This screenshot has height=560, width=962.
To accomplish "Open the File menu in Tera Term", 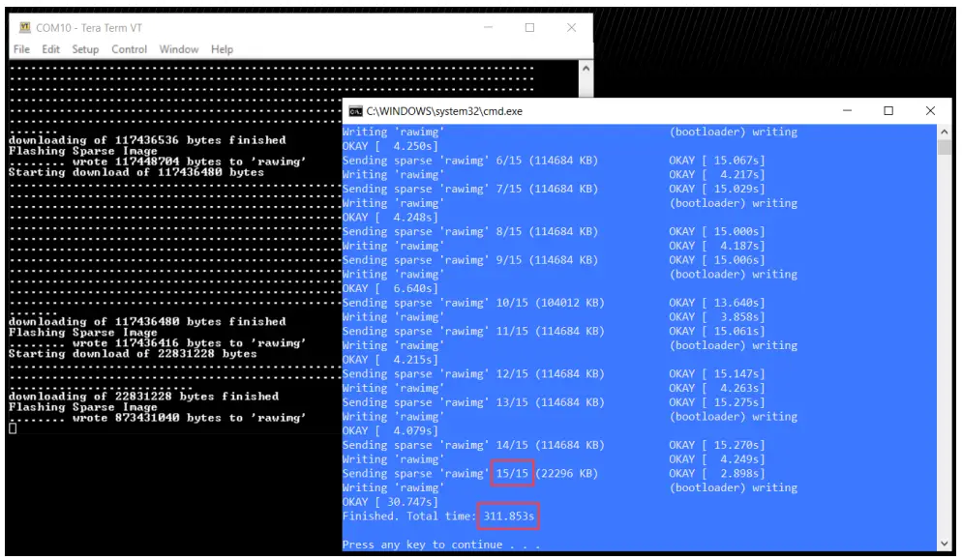I will (x=21, y=49).
